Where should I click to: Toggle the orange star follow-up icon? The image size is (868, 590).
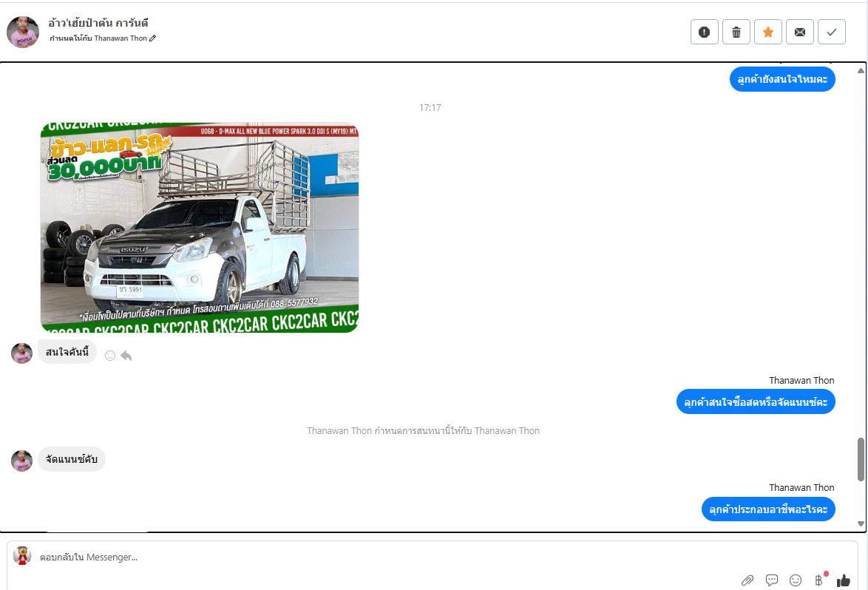[767, 32]
